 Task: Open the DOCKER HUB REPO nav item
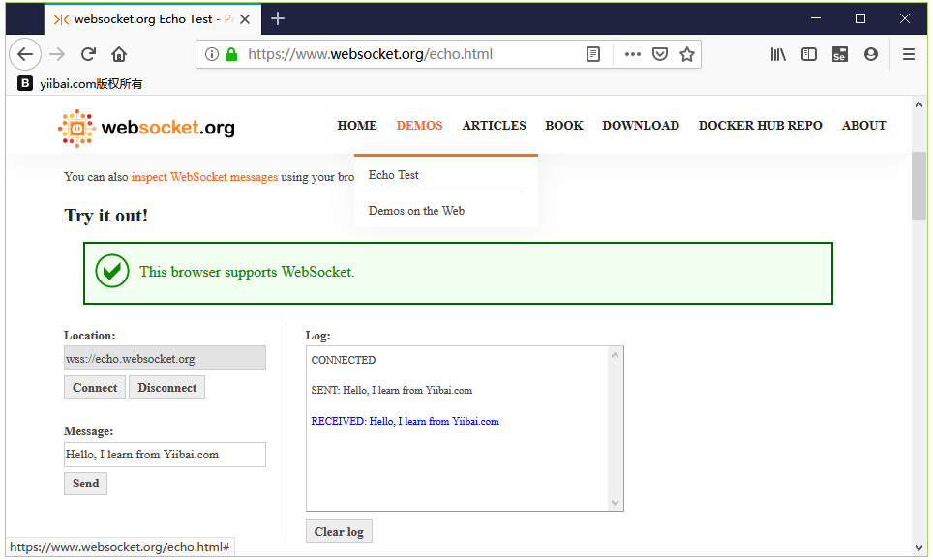pyautogui.click(x=761, y=126)
